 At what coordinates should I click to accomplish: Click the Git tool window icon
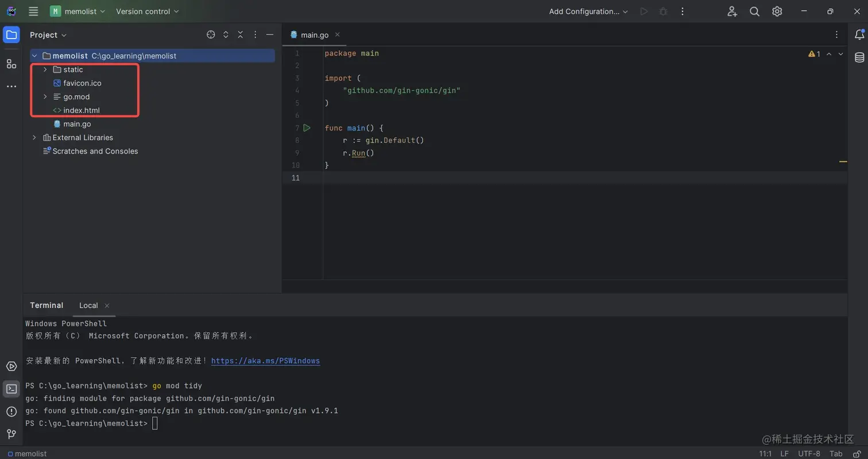(x=11, y=434)
